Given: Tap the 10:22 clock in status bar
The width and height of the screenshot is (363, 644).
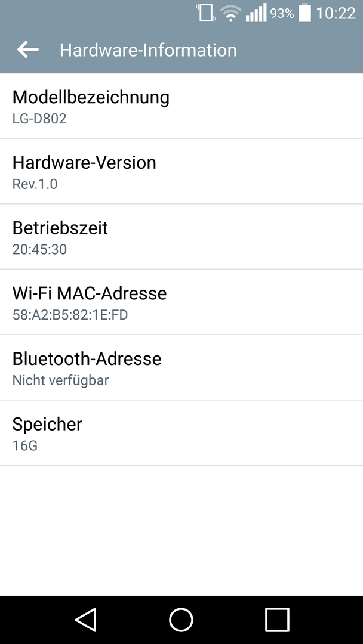Looking at the screenshot, I should click(x=336, y=14).
